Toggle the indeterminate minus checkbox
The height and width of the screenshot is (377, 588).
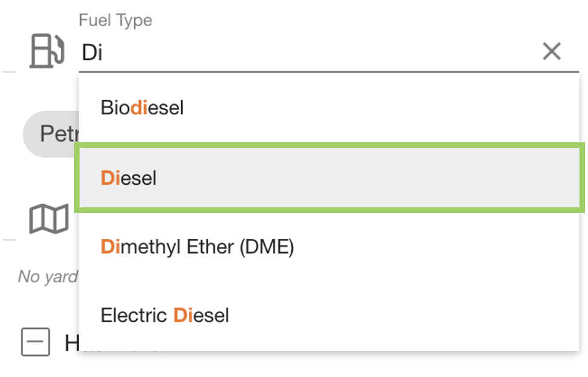click(x=35, y=342)
